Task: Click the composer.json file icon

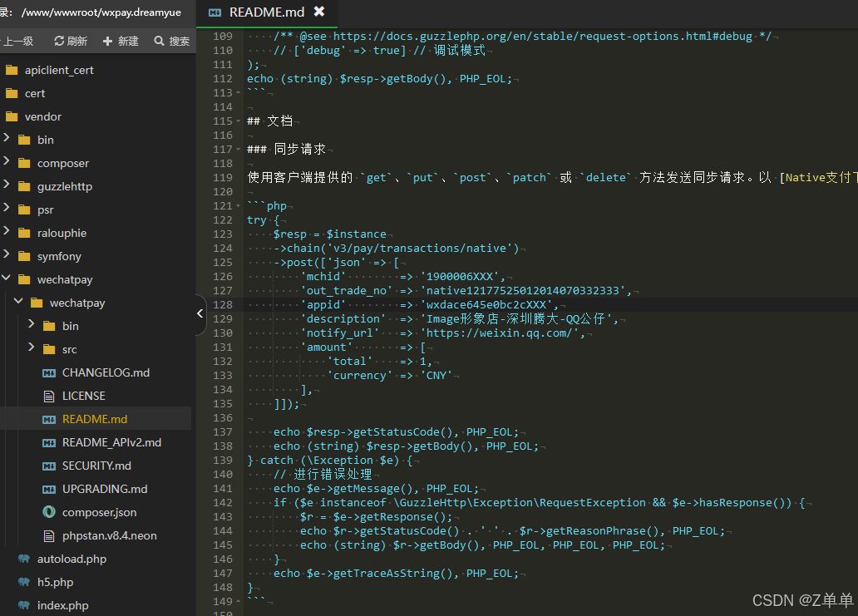Action: point(49,512)
